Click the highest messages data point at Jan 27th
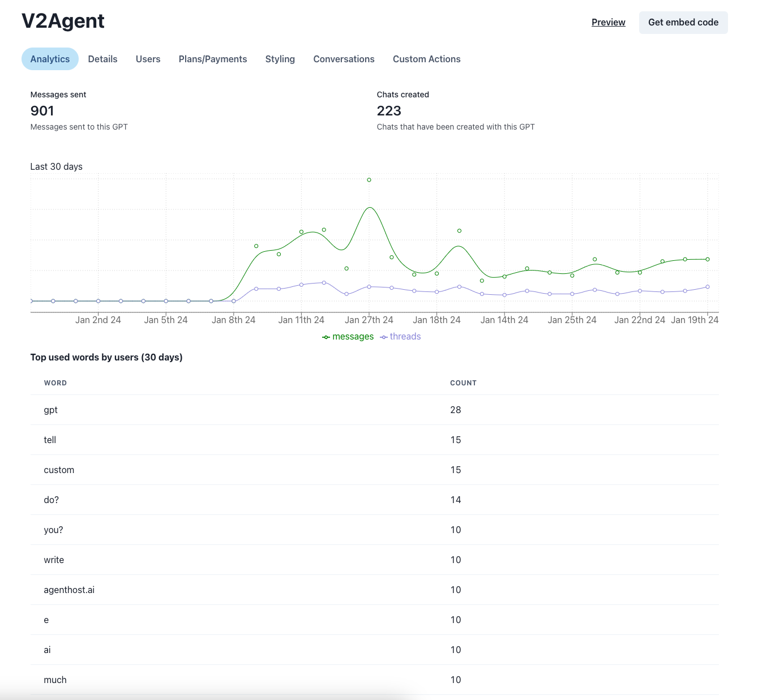Viewport: 775px width, 700px height. pyautogui.click(x=369, y=180)
